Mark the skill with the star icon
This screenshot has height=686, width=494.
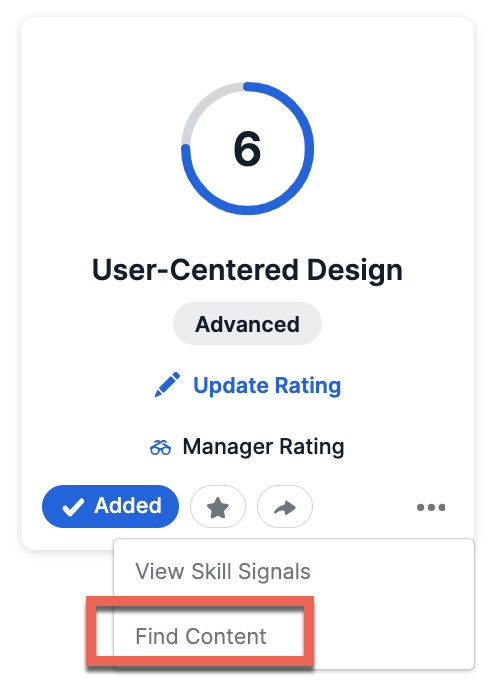(x=217, y=507)
